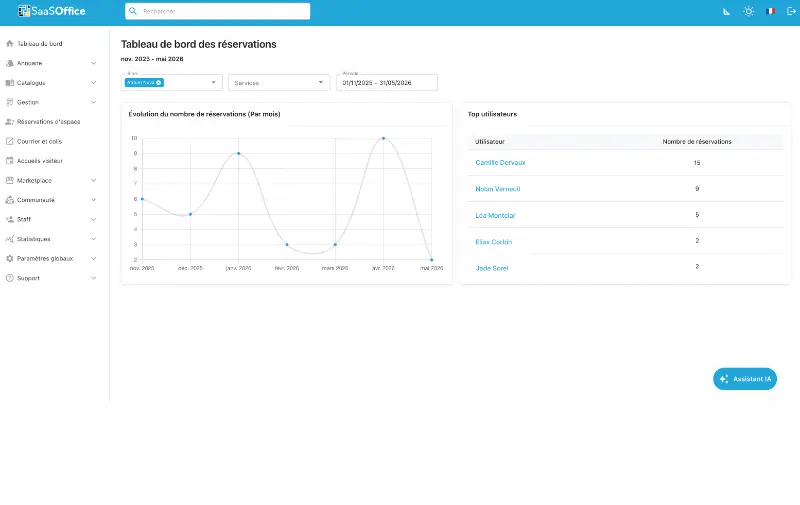The width and height of the screenshot is (800, 505).
Task: Open Réservations d'espace menu item
Action: point(48,121)
